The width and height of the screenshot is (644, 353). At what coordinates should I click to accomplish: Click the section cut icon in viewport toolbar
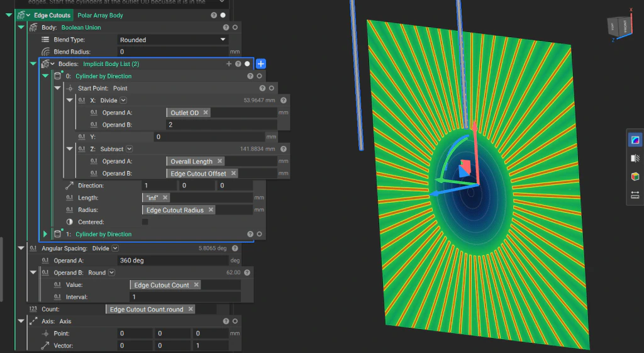click(x=635, y=159)
